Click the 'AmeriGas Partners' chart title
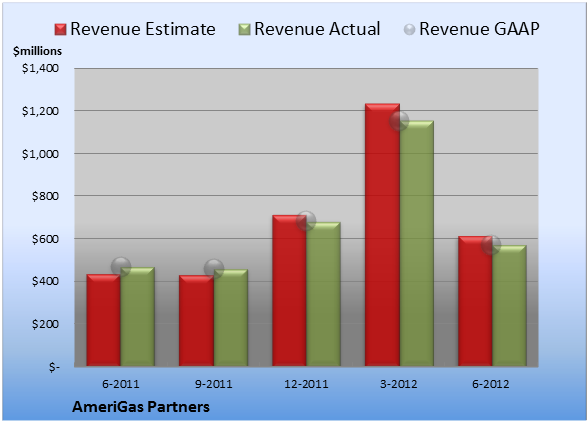This screenshot has width=588, height=422. 141,407
